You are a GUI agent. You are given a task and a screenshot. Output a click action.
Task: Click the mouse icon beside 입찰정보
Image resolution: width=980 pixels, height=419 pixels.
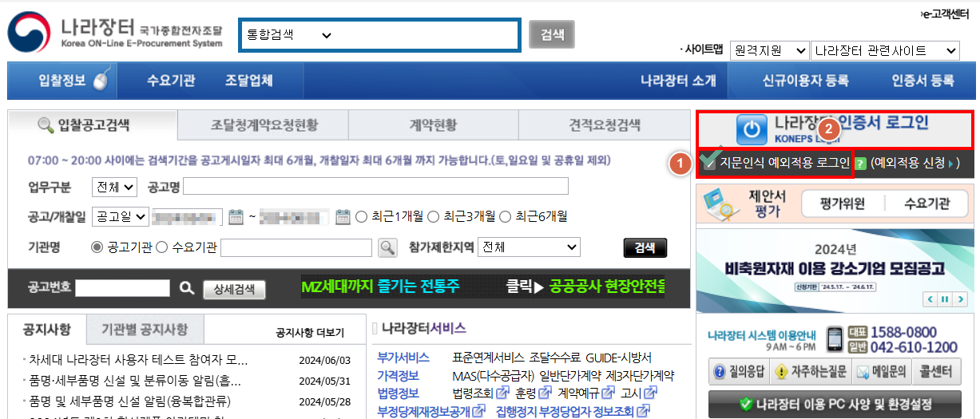101,81
